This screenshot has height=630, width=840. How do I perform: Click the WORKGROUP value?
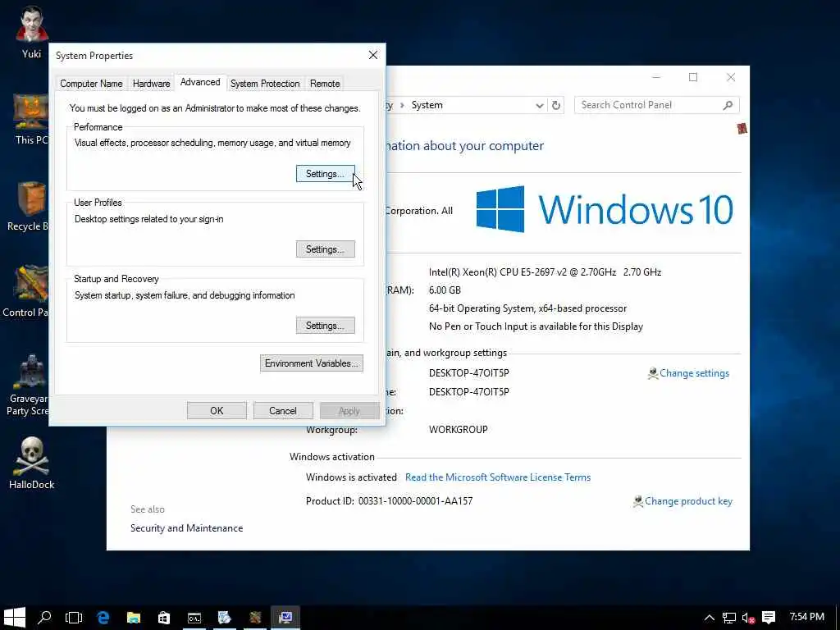(x=458, y=430)
